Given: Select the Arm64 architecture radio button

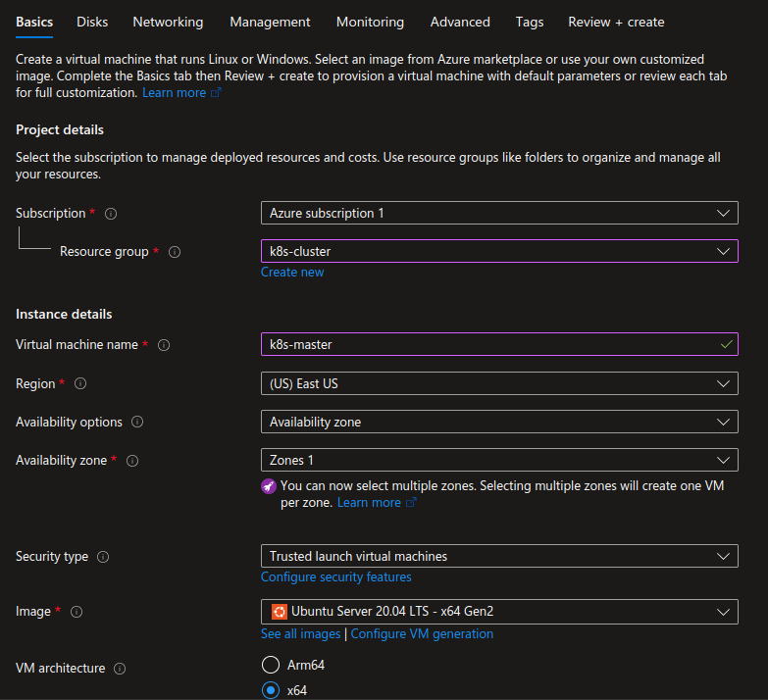Looking at the screenshot, I should point(271,666).
